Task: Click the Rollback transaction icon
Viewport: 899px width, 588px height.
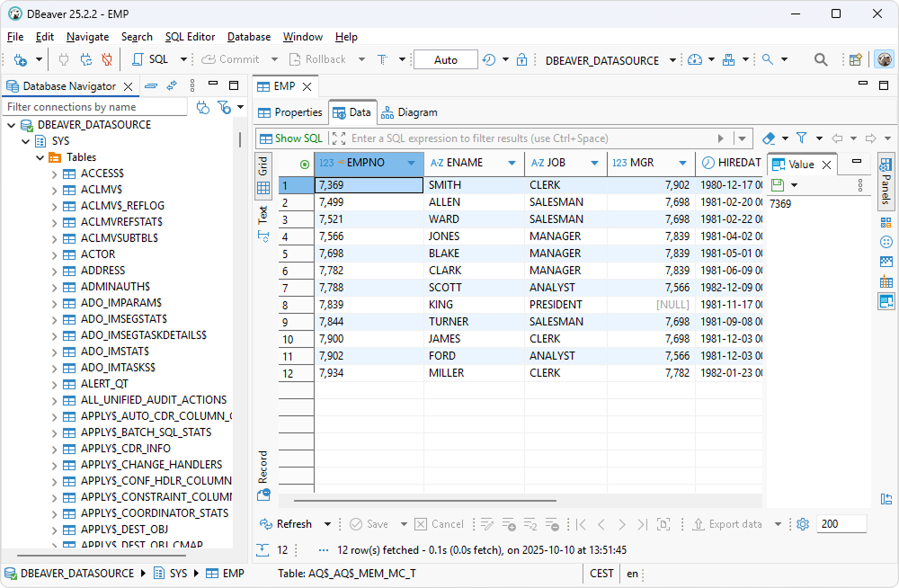Action: click(293, 59)
